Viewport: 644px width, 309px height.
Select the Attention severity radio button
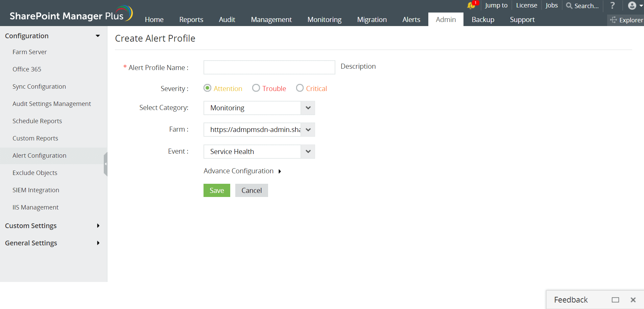[x=208, y=88]
